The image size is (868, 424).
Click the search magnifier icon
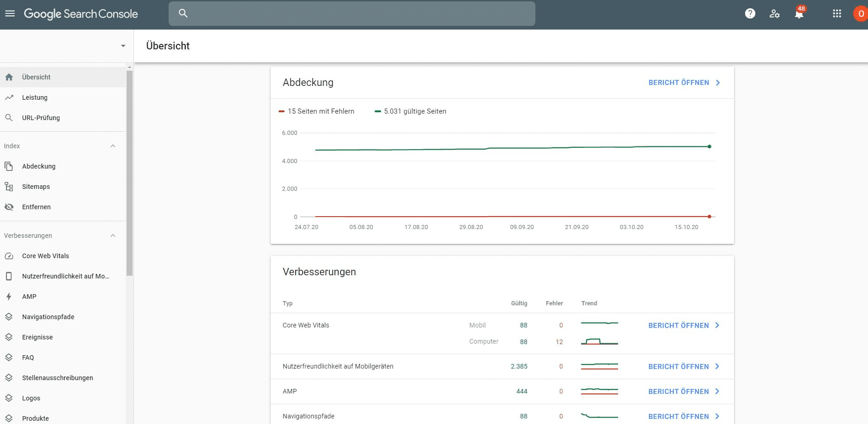(183, 13)
